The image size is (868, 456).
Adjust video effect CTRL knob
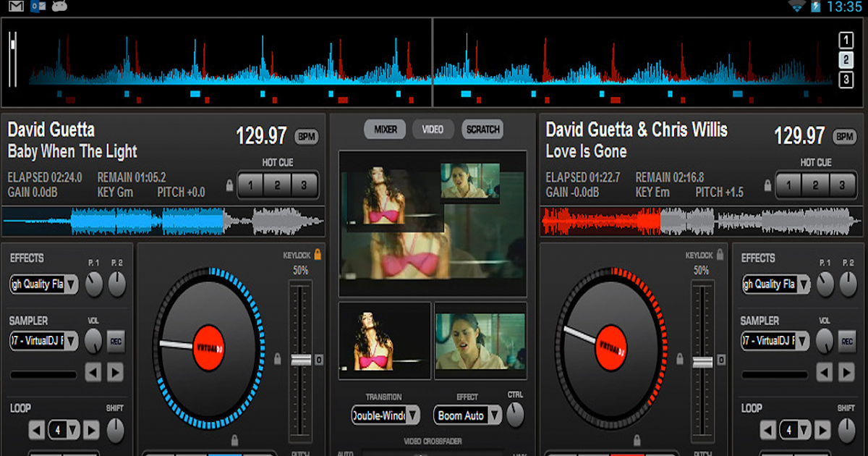(x=515, y=414)
